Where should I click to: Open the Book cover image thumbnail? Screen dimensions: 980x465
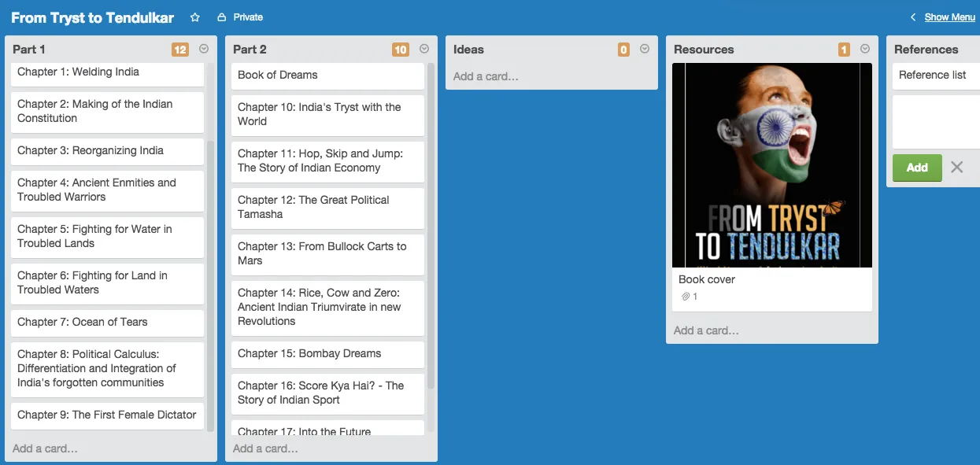pos(771,165)
